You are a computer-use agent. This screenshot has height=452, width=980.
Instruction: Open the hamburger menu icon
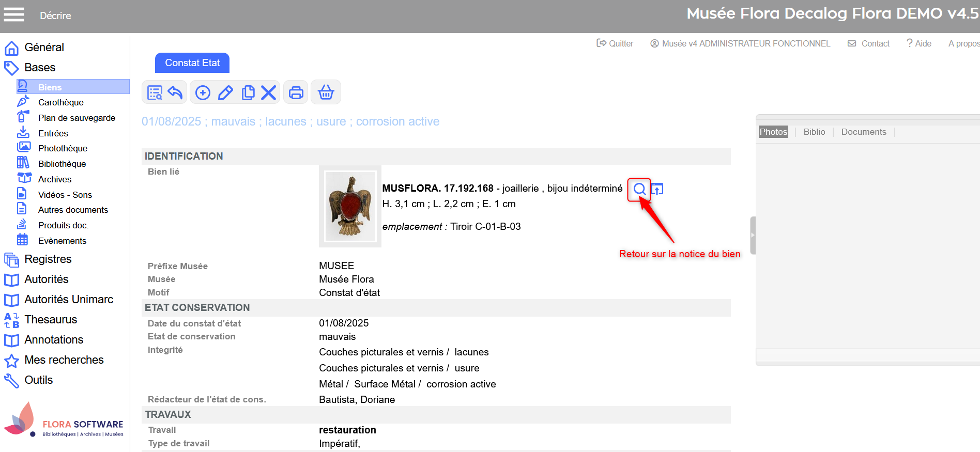point(14,14)
